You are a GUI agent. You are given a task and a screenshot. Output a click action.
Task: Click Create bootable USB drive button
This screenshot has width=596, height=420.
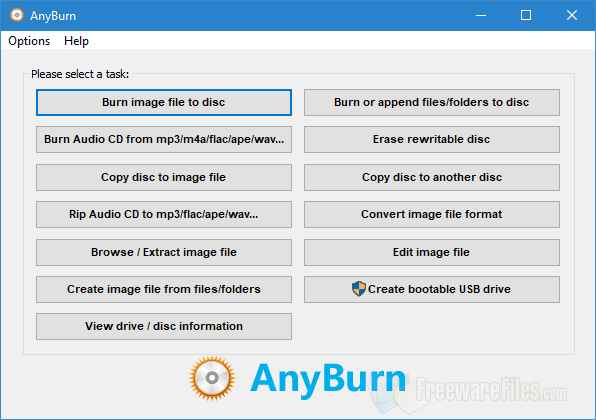431,289
